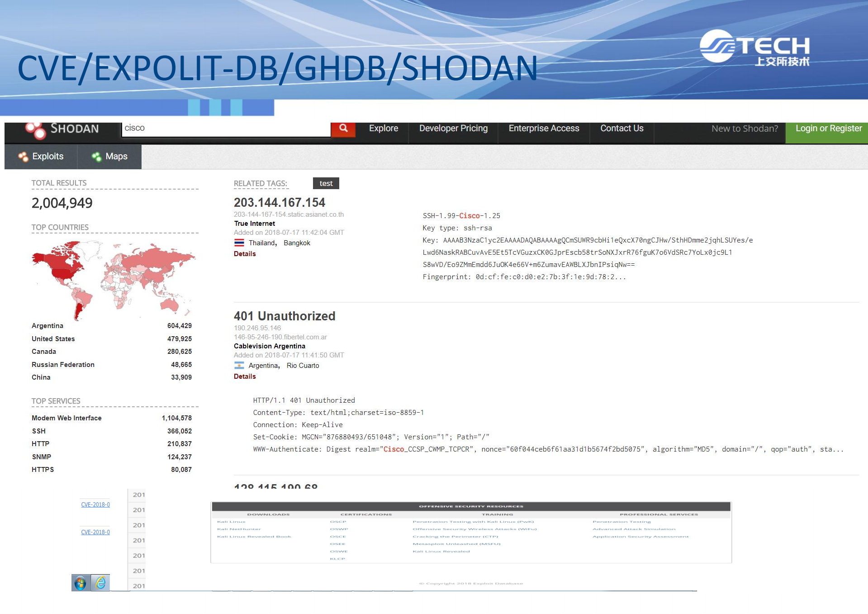Open the CVE-2018-0 exploit link
This screenshot has height=614, width=868.
point(95,505)
